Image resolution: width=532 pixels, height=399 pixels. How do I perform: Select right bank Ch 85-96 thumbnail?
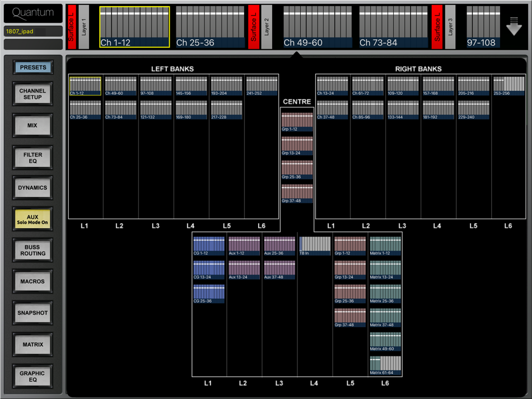click(367, 110)
